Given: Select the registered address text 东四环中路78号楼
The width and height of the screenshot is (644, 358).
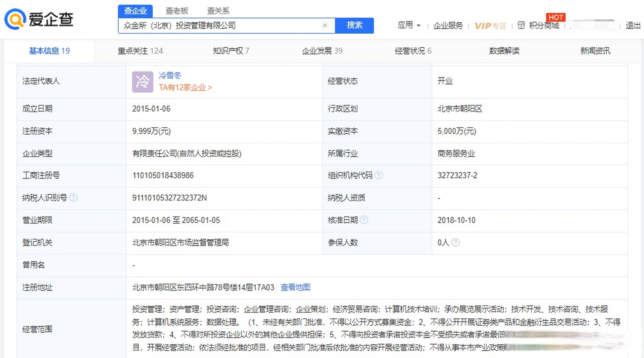Looking at the screenshot, I should click(x=207, y=287).
